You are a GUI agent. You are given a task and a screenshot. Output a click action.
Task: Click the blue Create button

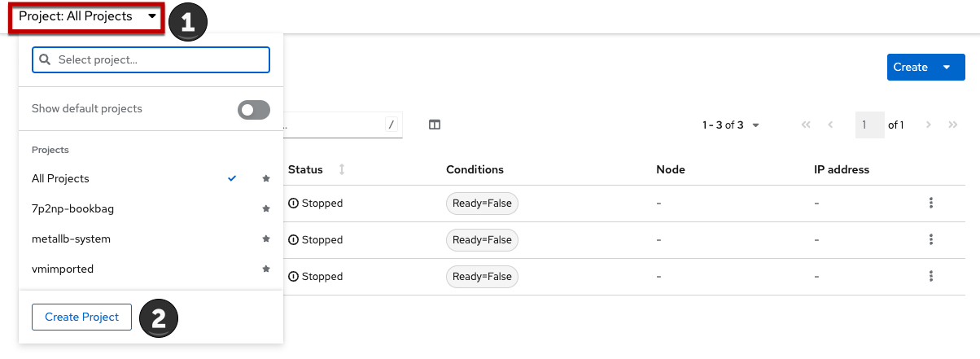point(910,68)
